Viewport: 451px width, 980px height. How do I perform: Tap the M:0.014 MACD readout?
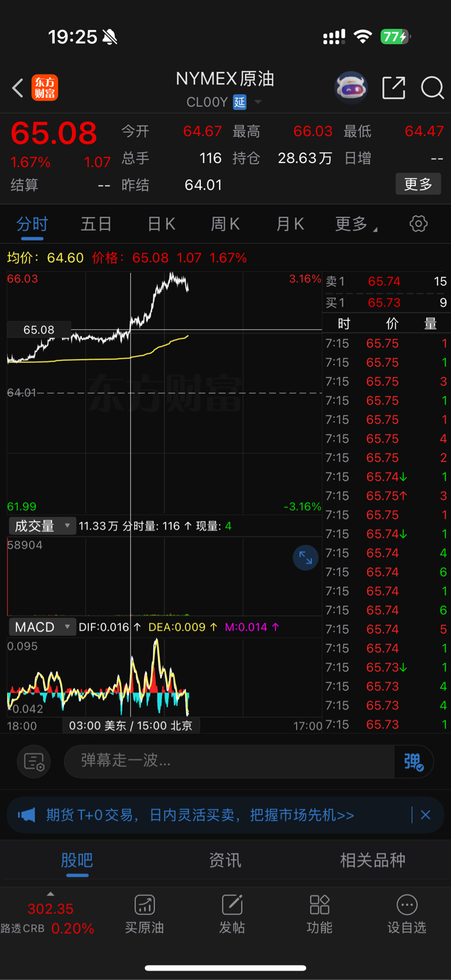click(x=252, y=627)
